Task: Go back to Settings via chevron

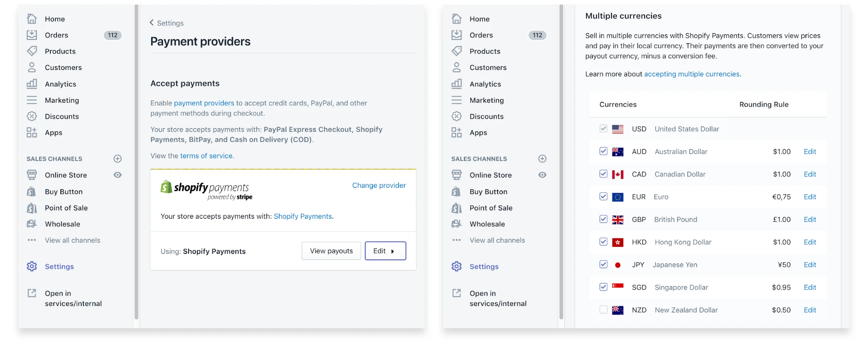Action: pos(152,23)
